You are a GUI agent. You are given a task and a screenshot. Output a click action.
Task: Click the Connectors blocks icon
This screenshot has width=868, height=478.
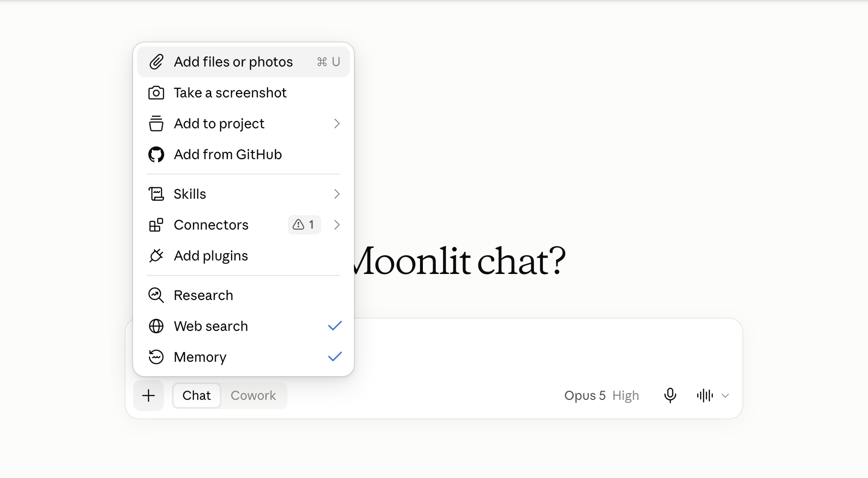click(x=156, y=225)
